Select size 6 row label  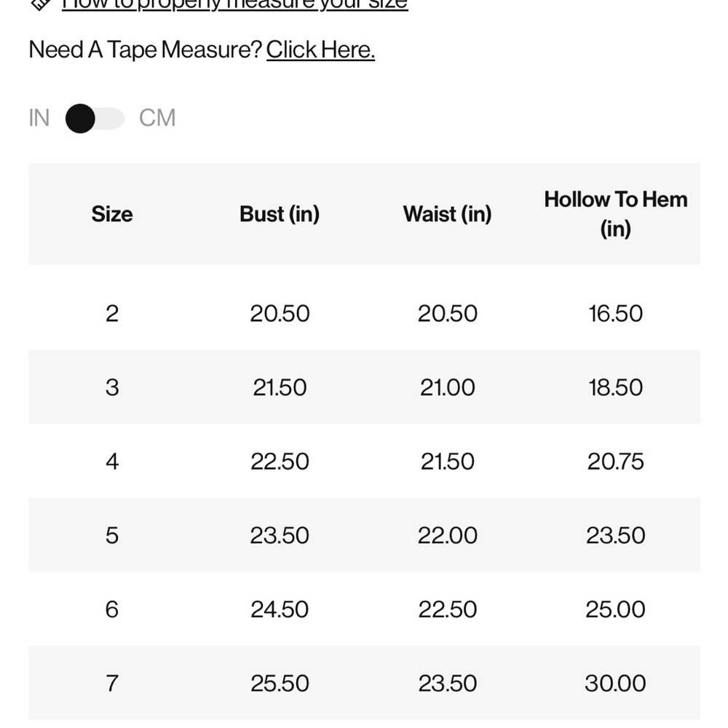pyautogui.click(x=112, y=609)
